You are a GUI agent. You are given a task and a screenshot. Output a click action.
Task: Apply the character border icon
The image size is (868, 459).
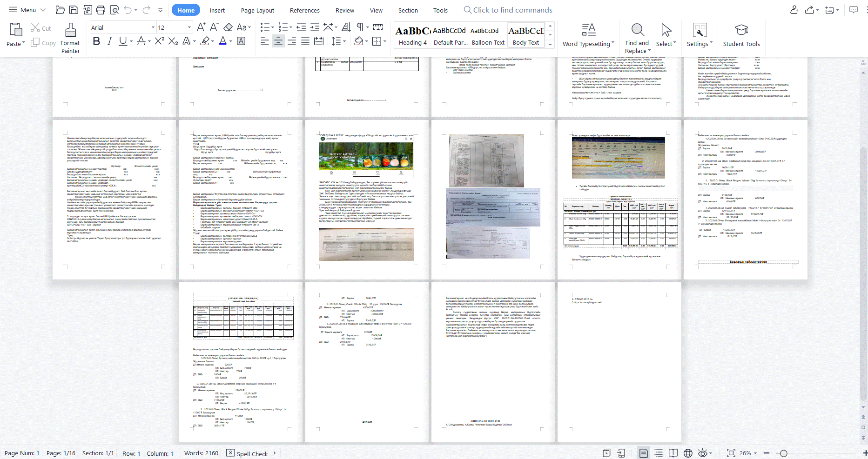[x=241, y=41]
